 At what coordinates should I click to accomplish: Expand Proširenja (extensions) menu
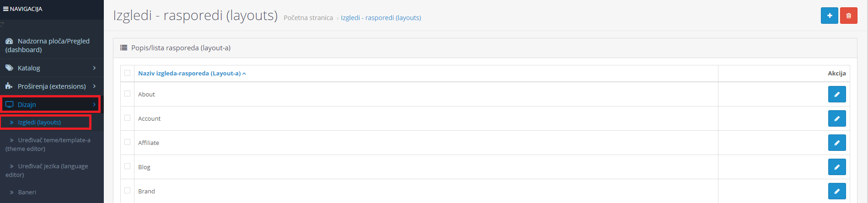52,86
